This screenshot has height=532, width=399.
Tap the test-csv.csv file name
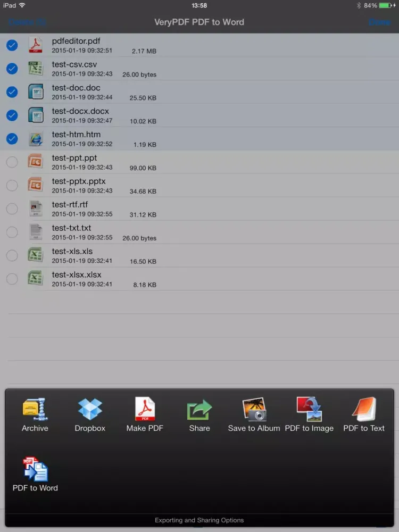point(74,64)
